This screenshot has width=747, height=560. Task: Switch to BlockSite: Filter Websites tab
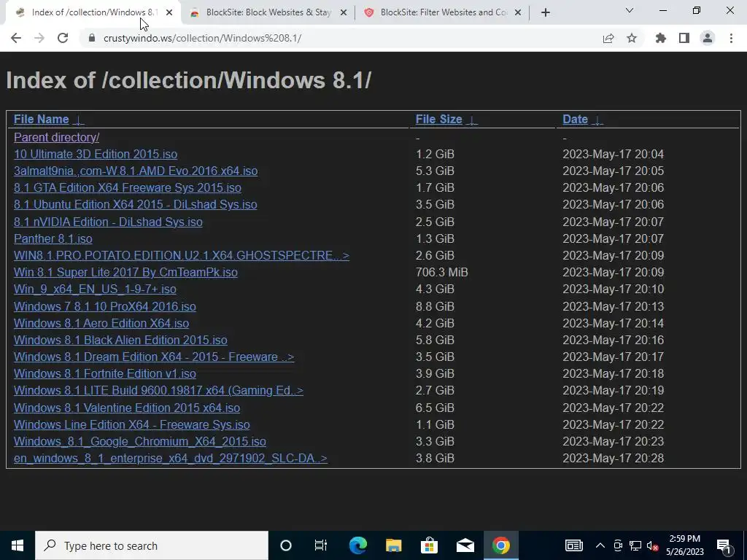pos(443,12)
